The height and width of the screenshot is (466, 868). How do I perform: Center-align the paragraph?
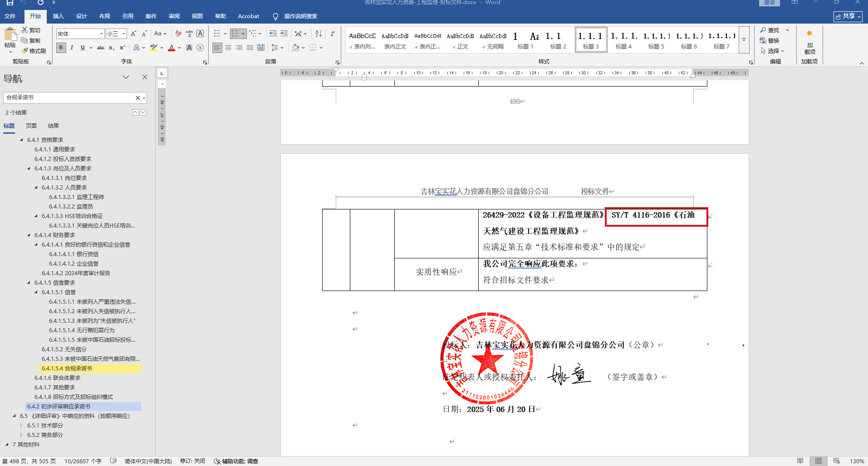pos(228,48)
